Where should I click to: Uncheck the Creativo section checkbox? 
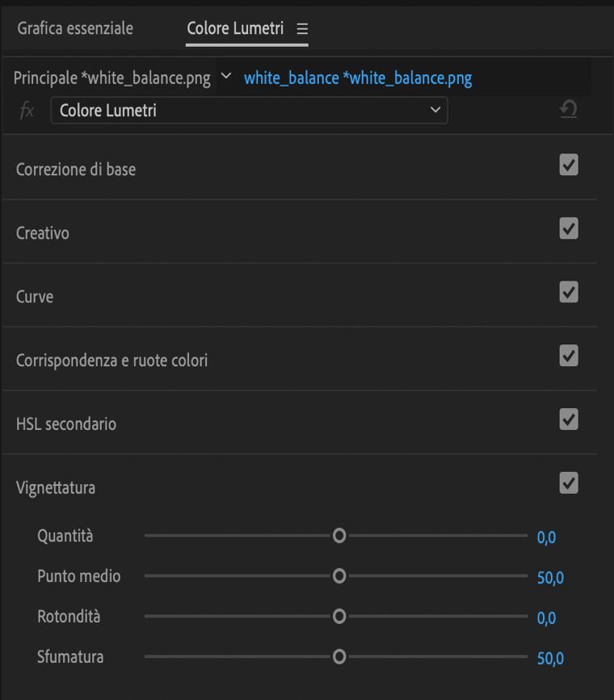(x=569, y=229)
